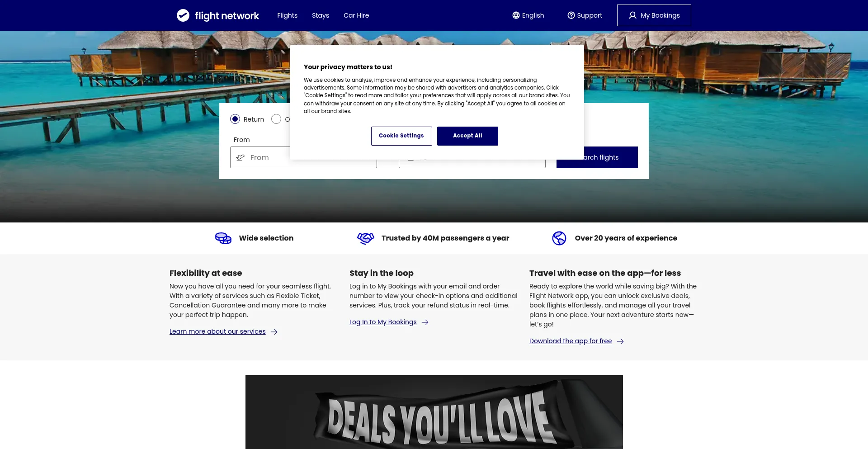Open the Flights menu item
868x449 pixels.
288,15
